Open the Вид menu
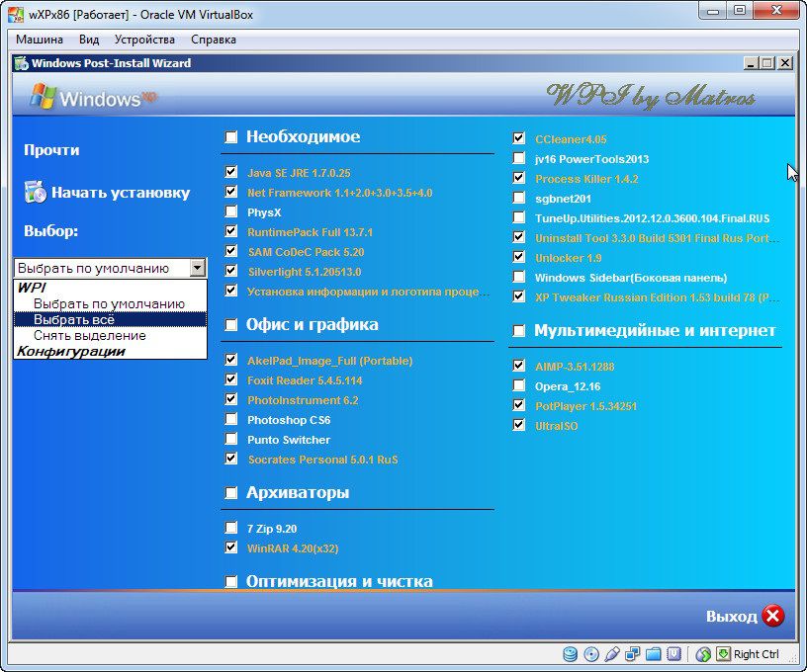This screenshot has height=672, width=807. pyautogui.click(x=89, y=40)
